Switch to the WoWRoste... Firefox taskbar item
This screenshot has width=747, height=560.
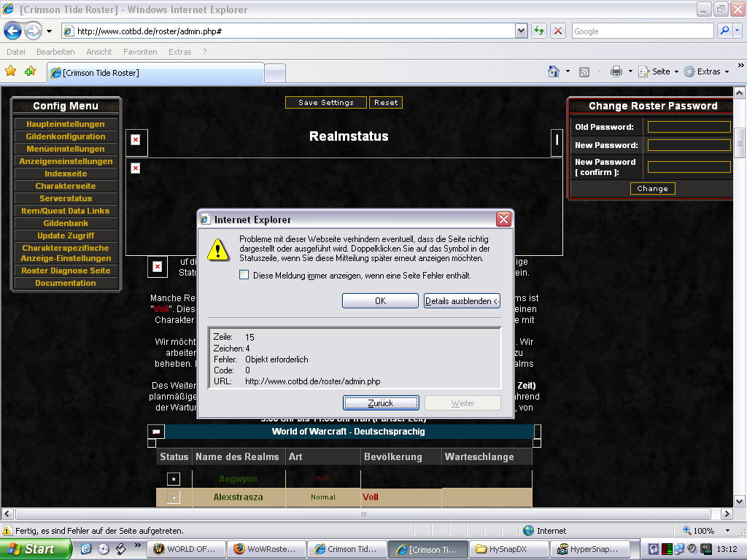267,549
